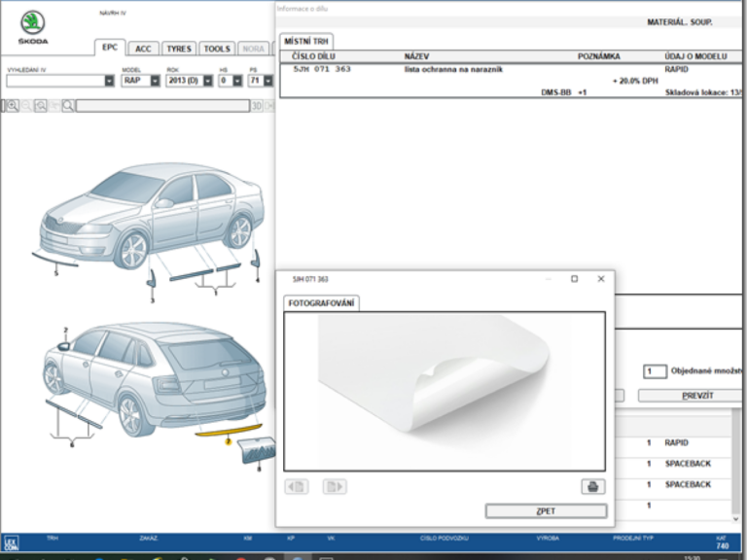747x560 pixels.
Task: Click the search magnifier icon beside the text bar
Action: [x=68, y=105]
